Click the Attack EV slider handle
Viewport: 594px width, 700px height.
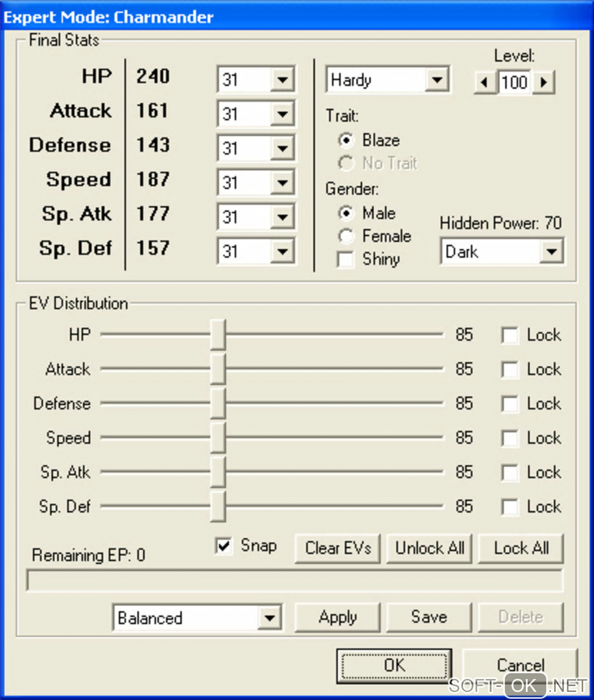[x=218, y=369]
